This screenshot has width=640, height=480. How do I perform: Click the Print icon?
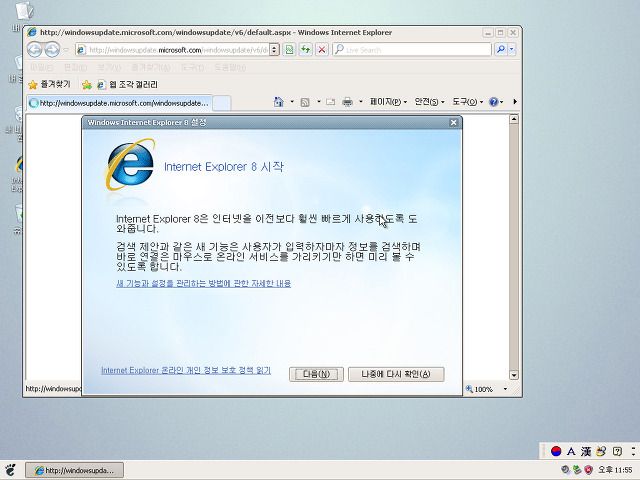click(347, 102)
